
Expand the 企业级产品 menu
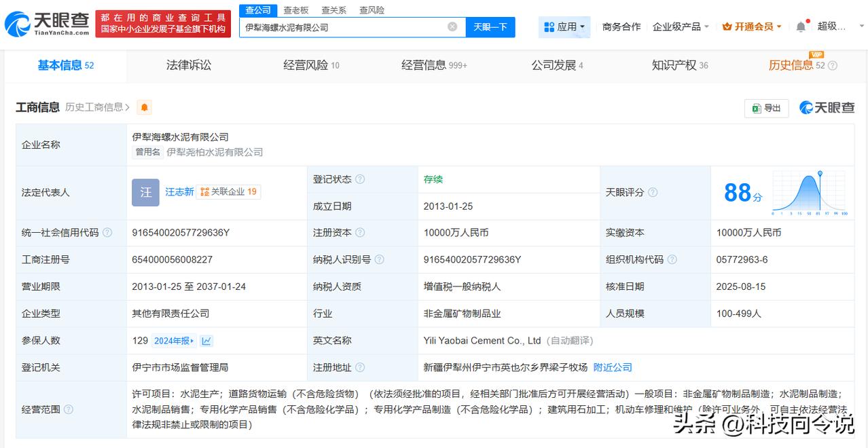coord(681,26)
